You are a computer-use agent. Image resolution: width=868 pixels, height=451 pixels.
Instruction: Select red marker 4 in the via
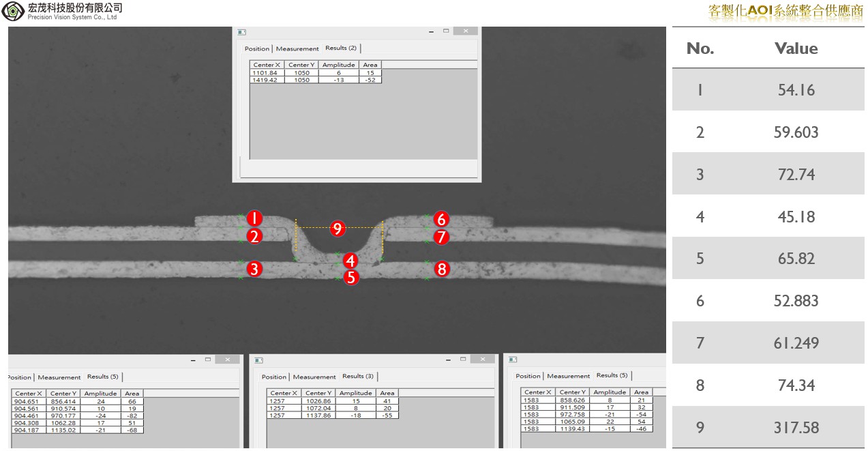[350, 261]
